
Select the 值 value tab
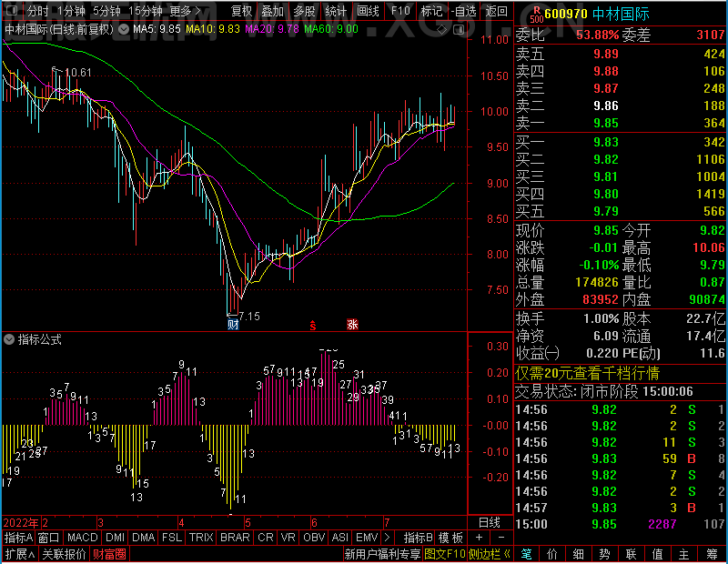[x=657, y=554]
